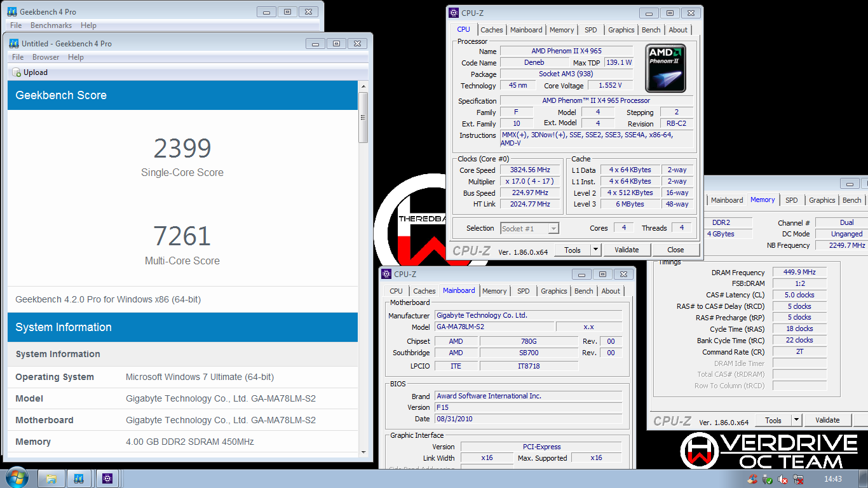Click the Core Speed value 3824.56 MHz
This screenshot has height=488, width=868.
530,170
